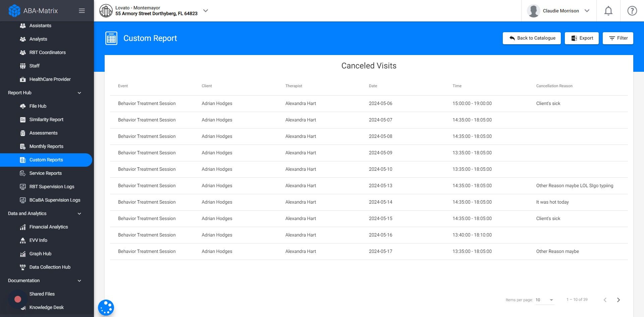Click the Assessments clipboard icon

pos(23,133)
